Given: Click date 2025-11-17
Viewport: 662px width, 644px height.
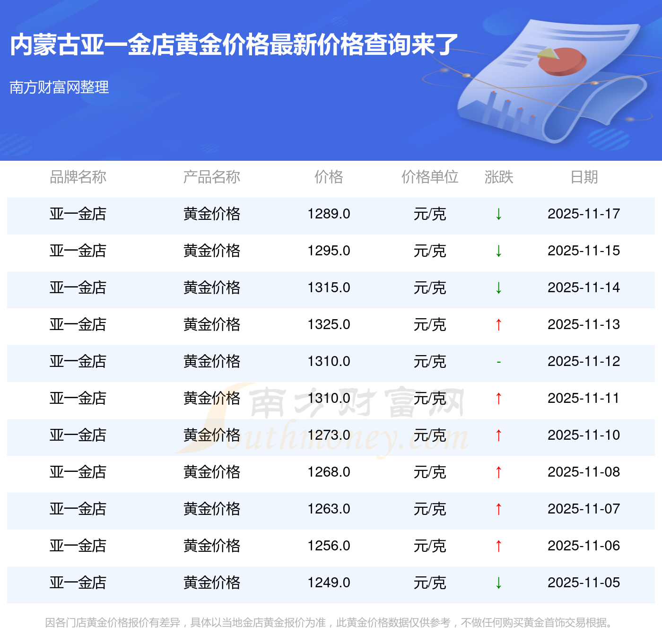Looking at the screenshot, I should tap(584, 214).
